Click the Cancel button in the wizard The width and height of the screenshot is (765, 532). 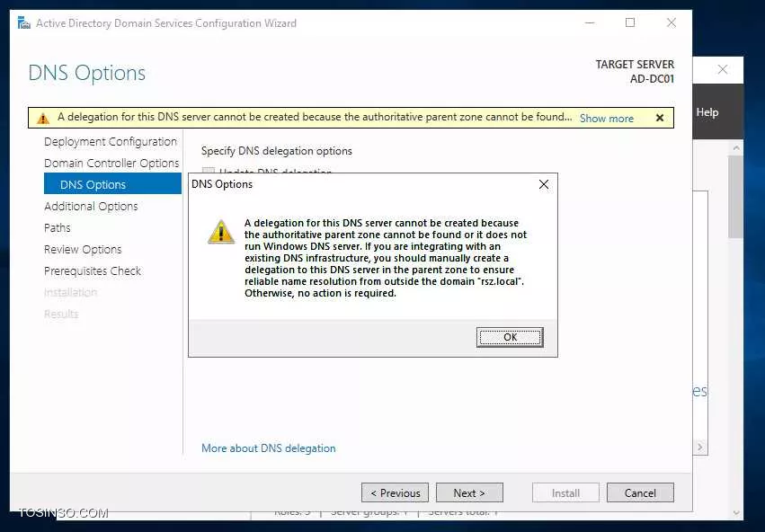point(640,493)
